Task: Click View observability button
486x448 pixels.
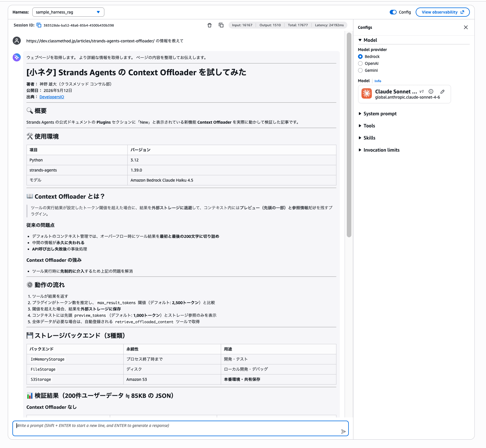Action: [442, 12]
